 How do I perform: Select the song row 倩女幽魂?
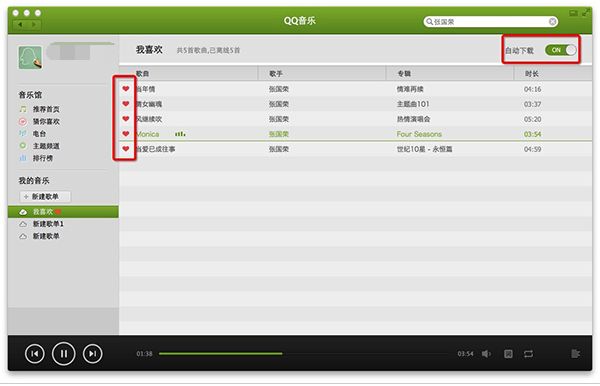point(355,104)
